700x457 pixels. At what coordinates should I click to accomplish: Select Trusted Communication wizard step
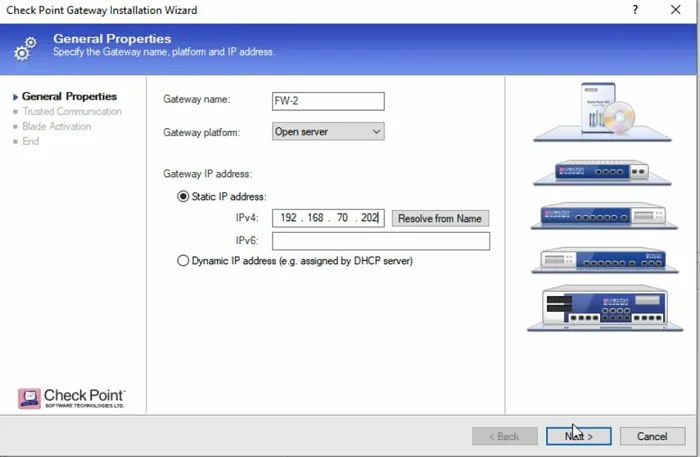click(72, 112)
